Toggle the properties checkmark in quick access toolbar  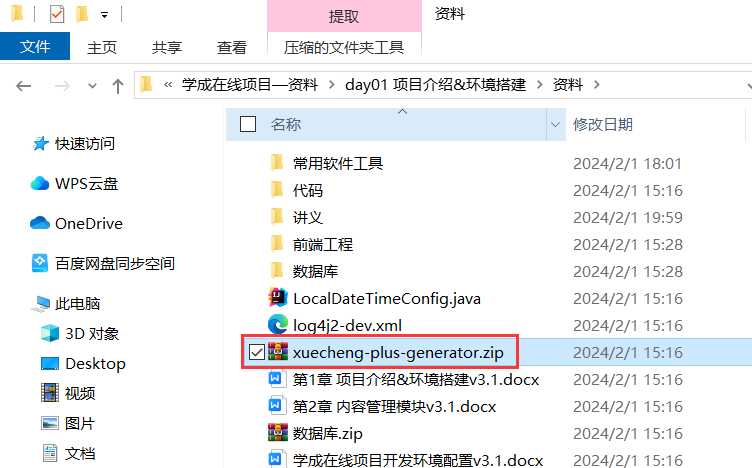tap(57, 14)
